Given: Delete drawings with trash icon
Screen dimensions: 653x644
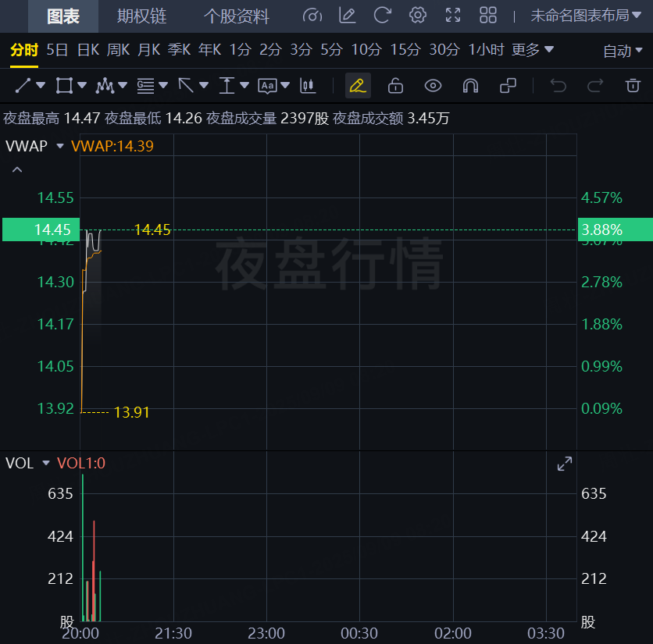Looking at the screenshot, I should click(633, 85).
